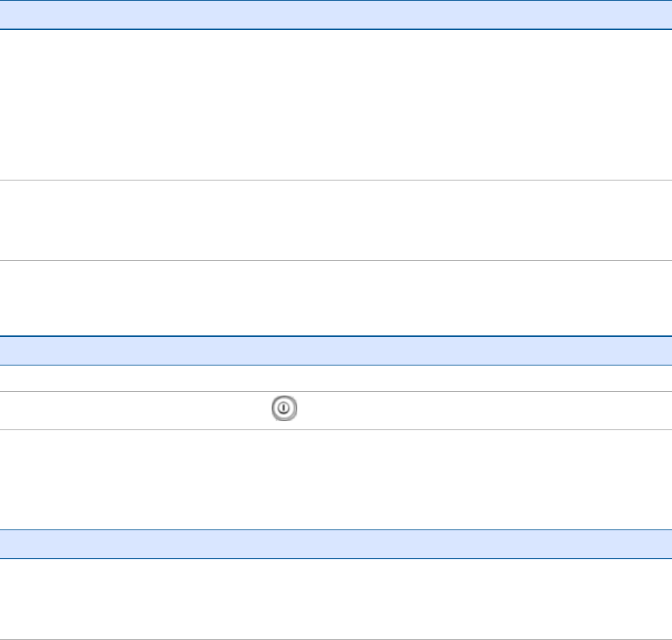The height and width of the screenshot is (640, 672).
Task: Click divider line directly below power icon row
Action: pos(336,429)
